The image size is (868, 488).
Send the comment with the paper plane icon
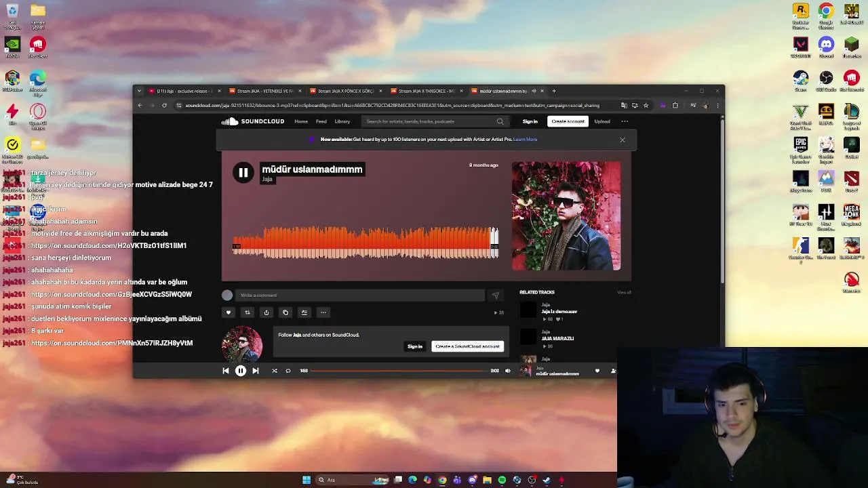495,296
